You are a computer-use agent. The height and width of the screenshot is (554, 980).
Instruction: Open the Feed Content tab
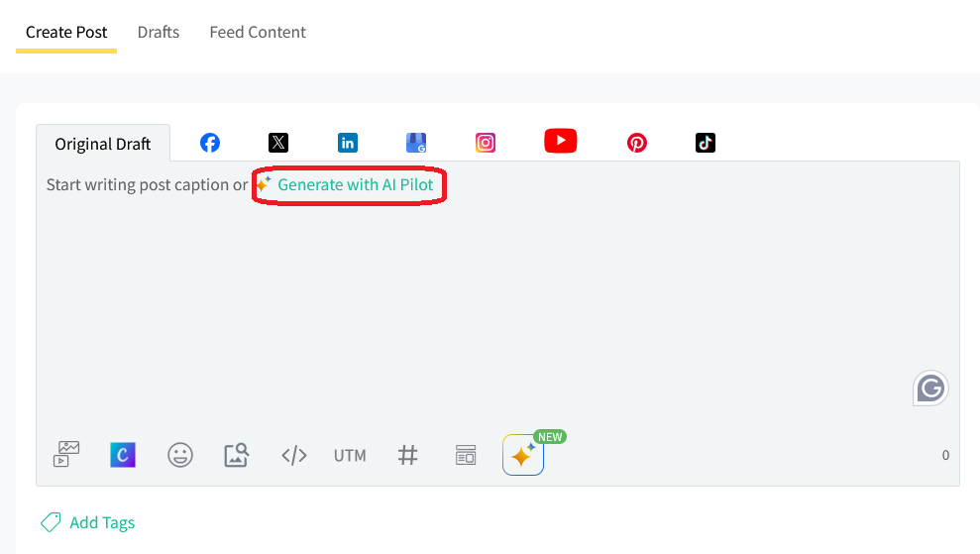258,32
